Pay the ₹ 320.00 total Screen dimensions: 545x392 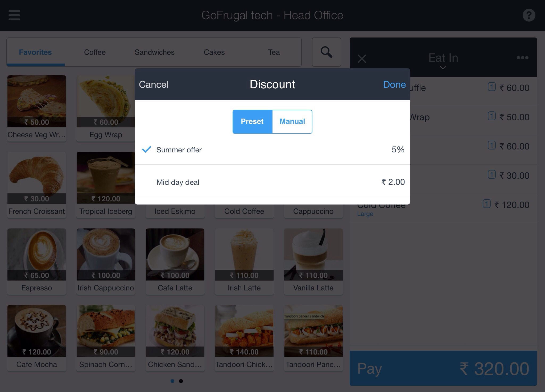click(x=443, y=368)
